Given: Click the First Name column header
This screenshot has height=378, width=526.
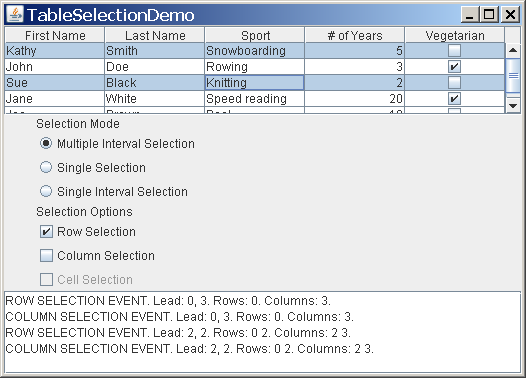Looking at the screenshot, I should point(55,35).
